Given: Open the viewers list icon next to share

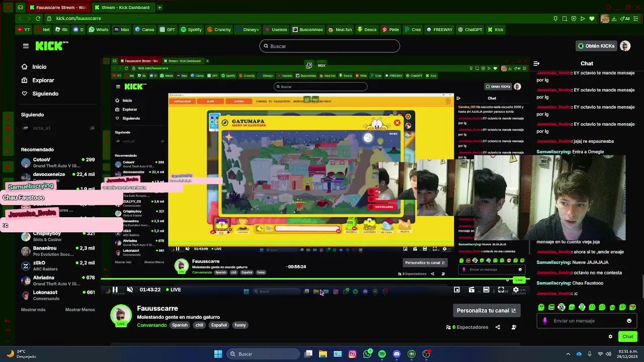Looking at the screenshot, I should pyautogui.click(x=514, y=327).
